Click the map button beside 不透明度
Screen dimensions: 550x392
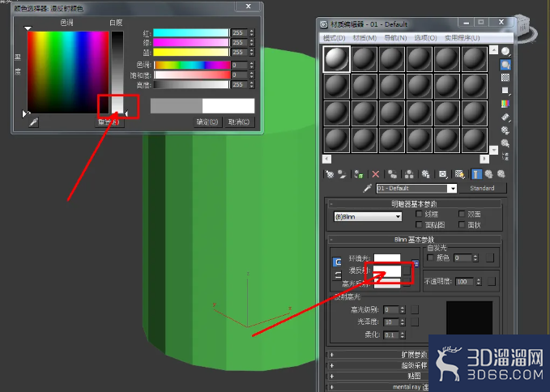492,281
